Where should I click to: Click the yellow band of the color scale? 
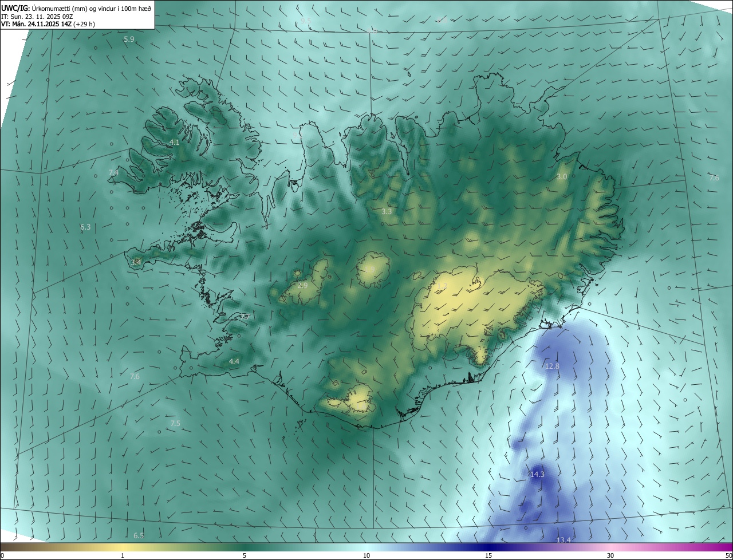123,547
